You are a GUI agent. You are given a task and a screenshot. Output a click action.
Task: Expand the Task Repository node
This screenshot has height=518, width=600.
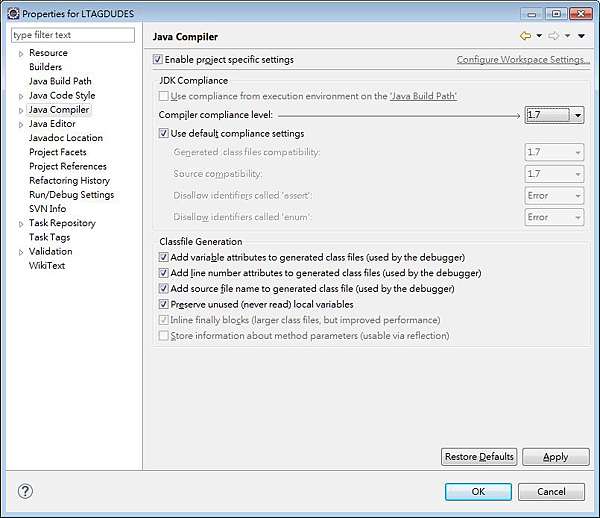coord(21,224)
